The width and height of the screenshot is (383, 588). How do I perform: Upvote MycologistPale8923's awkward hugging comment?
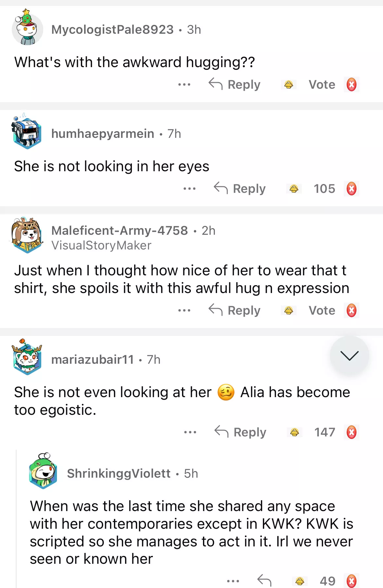click(x=289, y=85)
